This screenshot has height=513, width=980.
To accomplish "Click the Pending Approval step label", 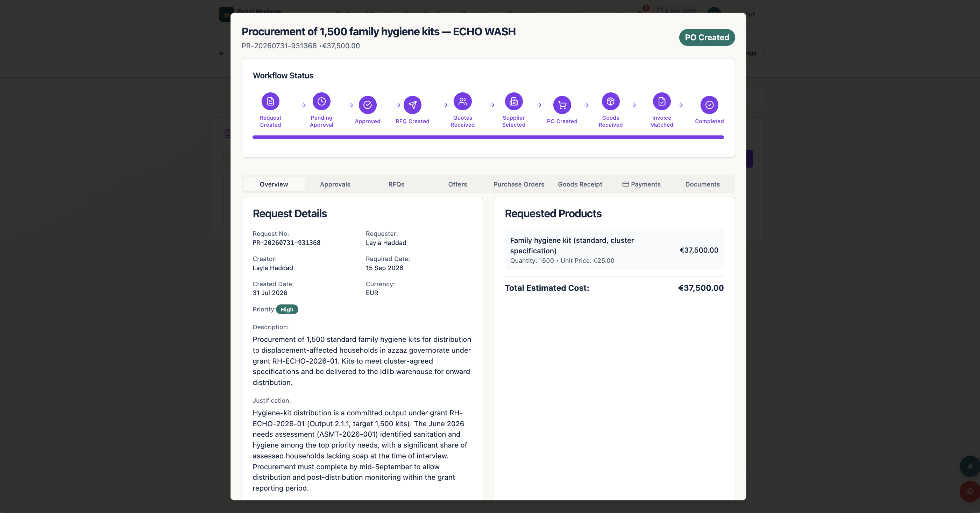I will 321,121.
